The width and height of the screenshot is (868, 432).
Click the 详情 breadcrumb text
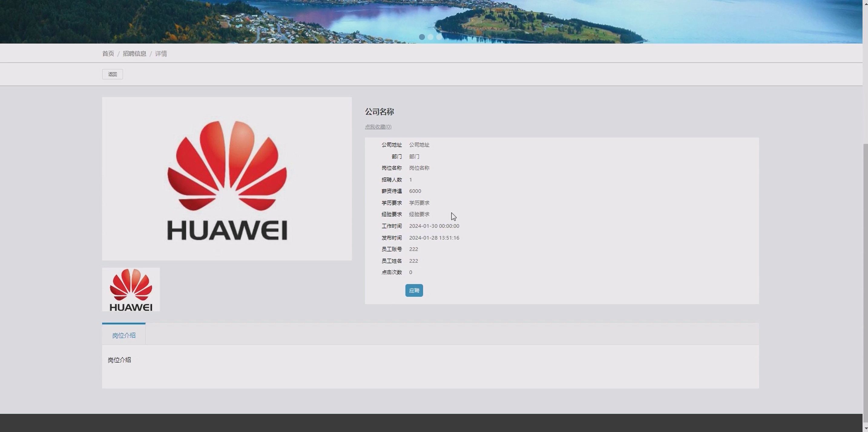point(161,54)
